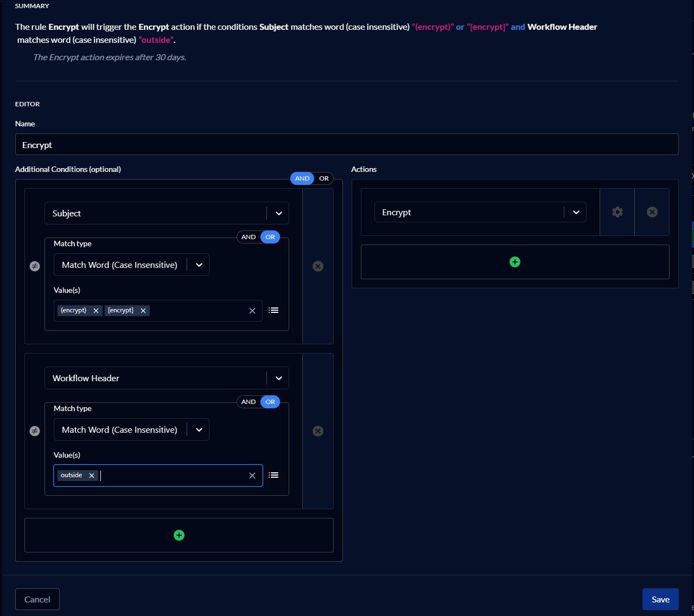This screenshot has width=694, height=616.
Task: Select the outside value tag text
Action: 71,476
